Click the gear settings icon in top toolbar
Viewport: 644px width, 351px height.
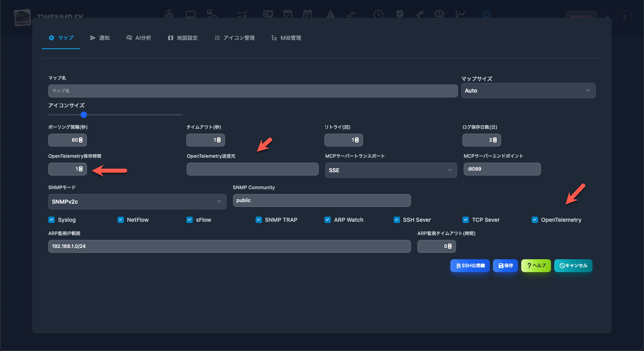(x=487, y=14)
